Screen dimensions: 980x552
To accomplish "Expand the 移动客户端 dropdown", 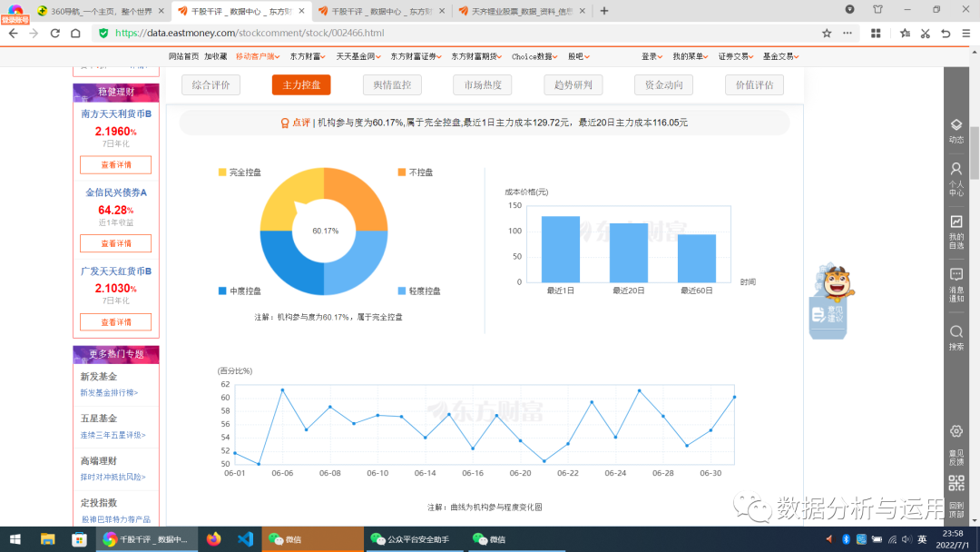I will tap(258, 56).
